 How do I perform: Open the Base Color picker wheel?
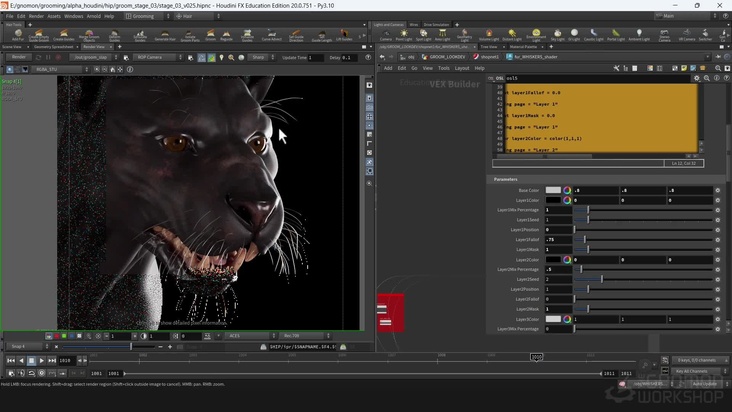[567, 190]
